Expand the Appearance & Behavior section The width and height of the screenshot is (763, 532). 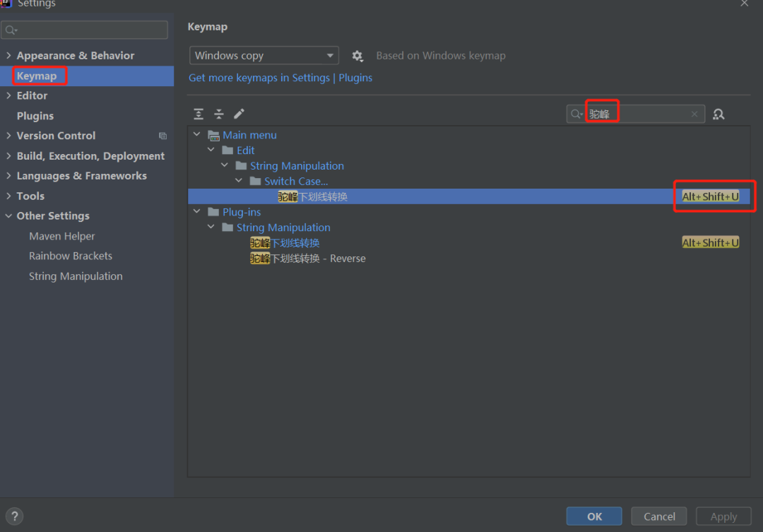[8, 56]
